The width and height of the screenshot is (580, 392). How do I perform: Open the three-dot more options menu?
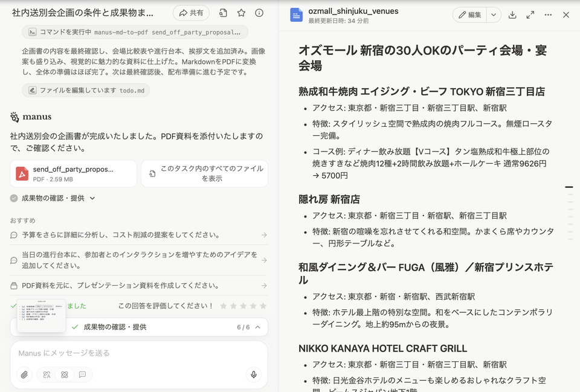(548, 14)
